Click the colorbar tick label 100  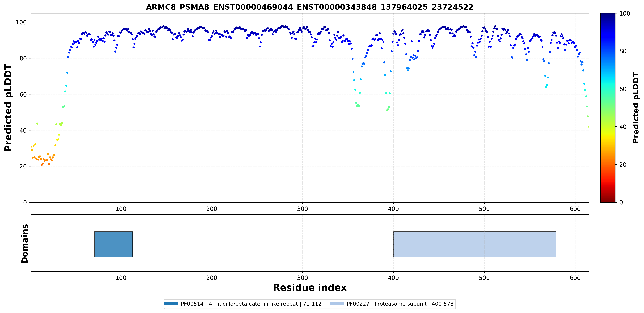tap(624, 14)
